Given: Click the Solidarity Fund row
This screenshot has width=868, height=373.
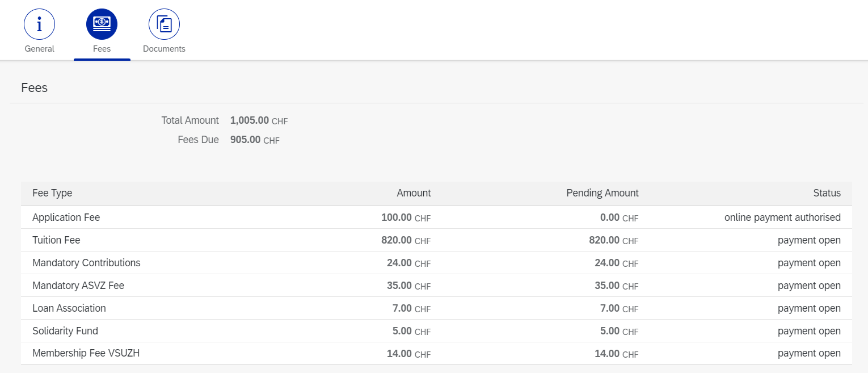Looking at the screenshot, I should [x=65, y=331].
